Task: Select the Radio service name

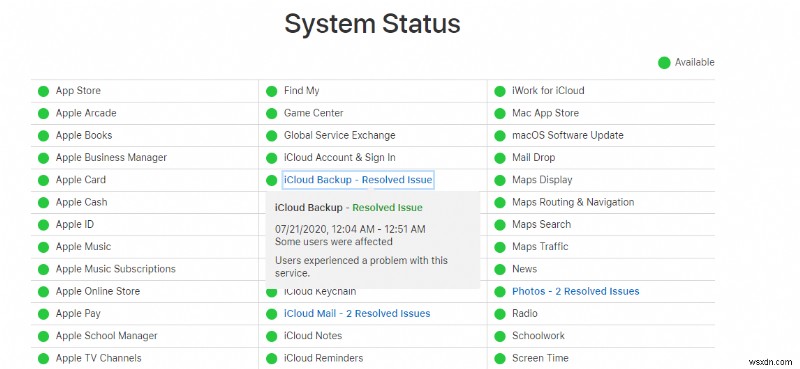Action: (x=524, y=313)
